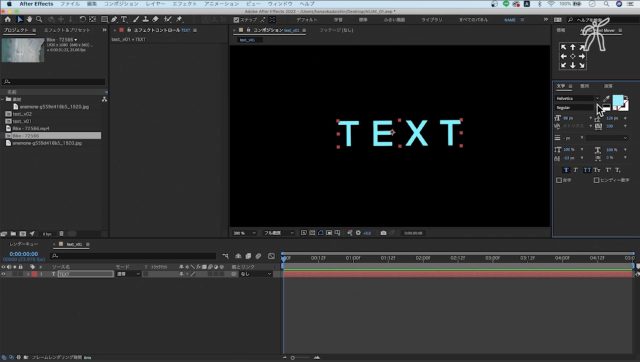Viewport: 640px width, 362px height.
Task: Click new composition icon in Project panel
Action: (x=23, y=234)
